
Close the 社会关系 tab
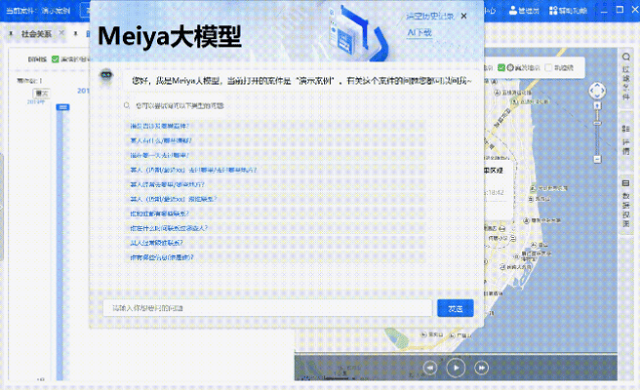pyautogui.click(x=62, y=33)
